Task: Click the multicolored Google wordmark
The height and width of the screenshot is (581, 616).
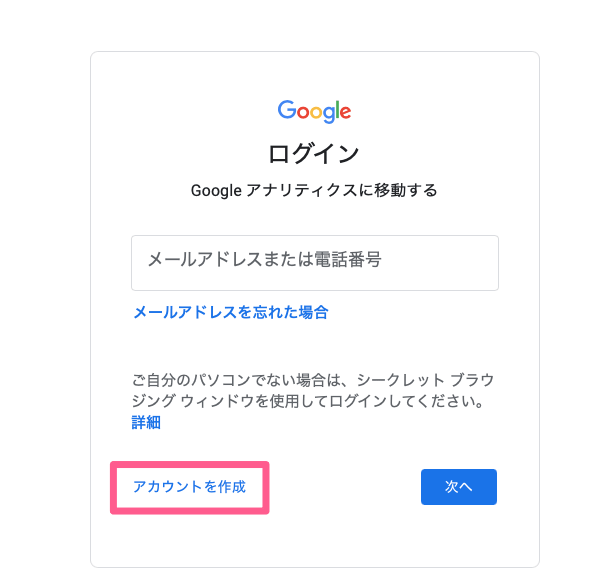Action: coord(314,111)
